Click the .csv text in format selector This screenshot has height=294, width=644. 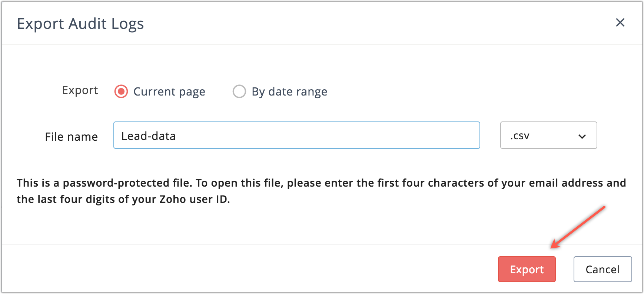[519, 136]
